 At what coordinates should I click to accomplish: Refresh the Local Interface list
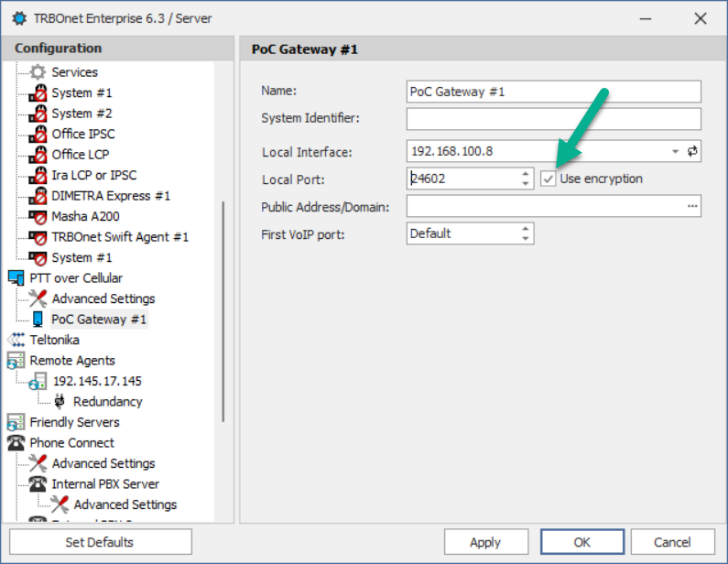tap(692, 151)
